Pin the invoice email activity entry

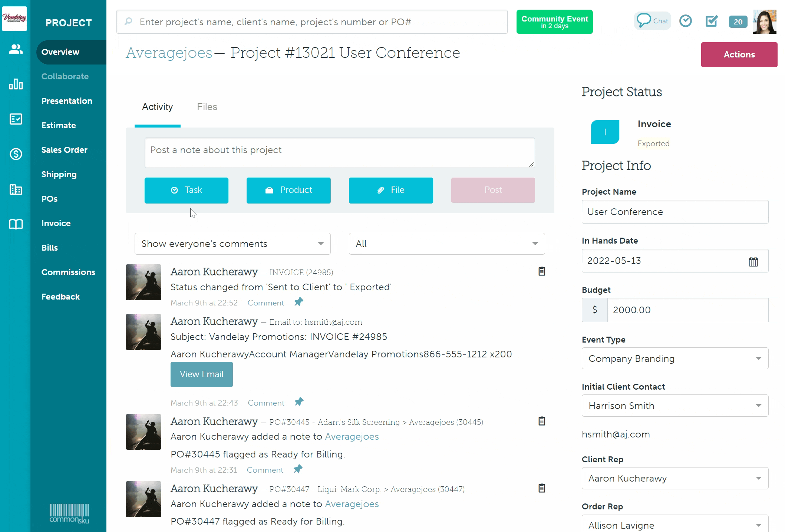point(299,402)
